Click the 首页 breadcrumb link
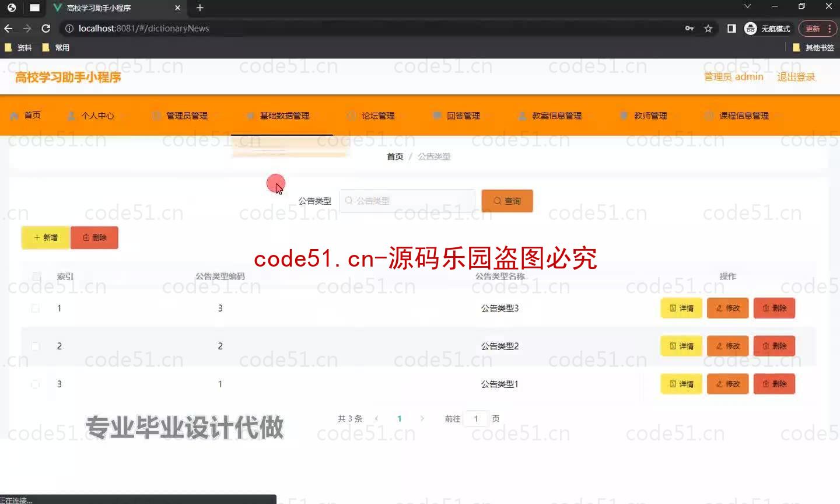 [x=395, y=156]
